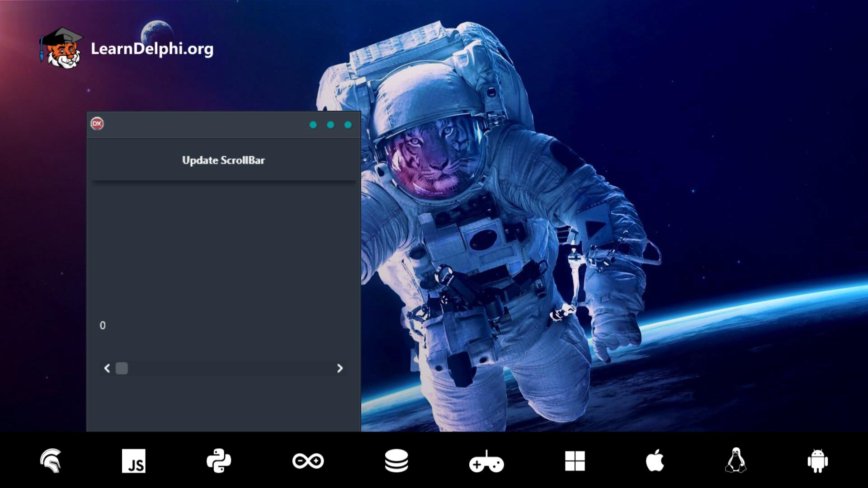The image size is (868, 488).
Task: Click the game controller icon
Action: (487, 461)
